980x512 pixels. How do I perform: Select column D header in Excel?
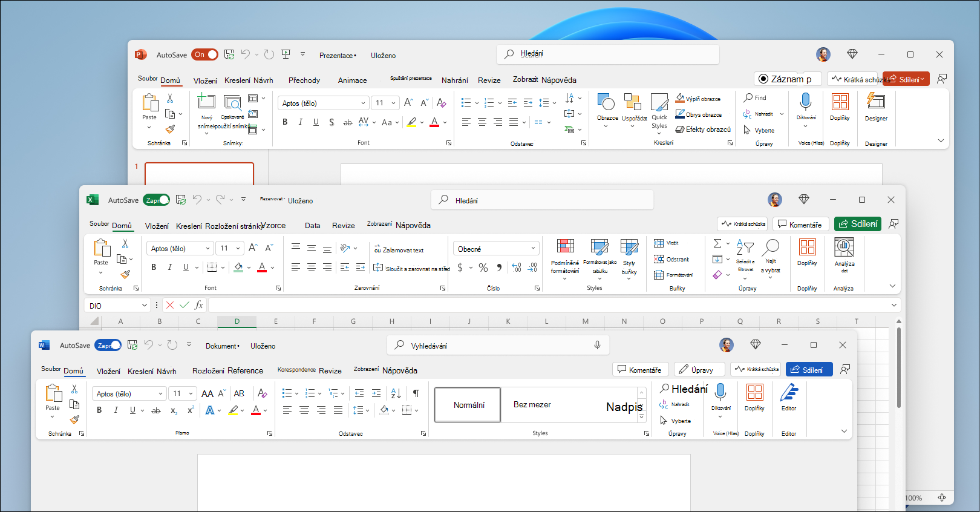(237, 321)
